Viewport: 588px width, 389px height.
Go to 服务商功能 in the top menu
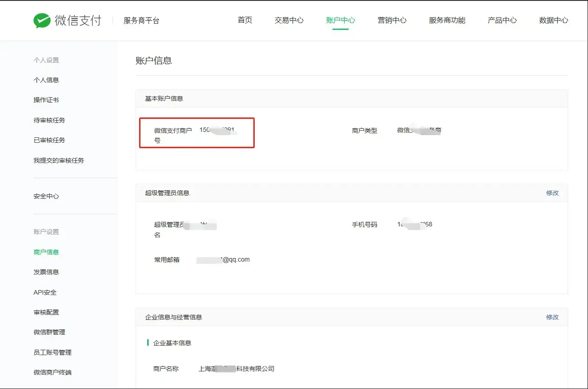pyautogui.click(x=447, y=20)
